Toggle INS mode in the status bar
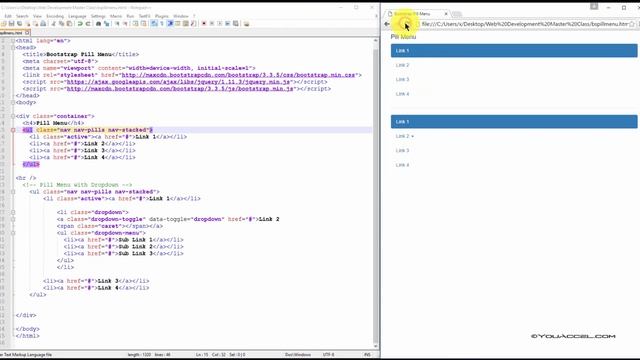 click(x=367, y=355)
